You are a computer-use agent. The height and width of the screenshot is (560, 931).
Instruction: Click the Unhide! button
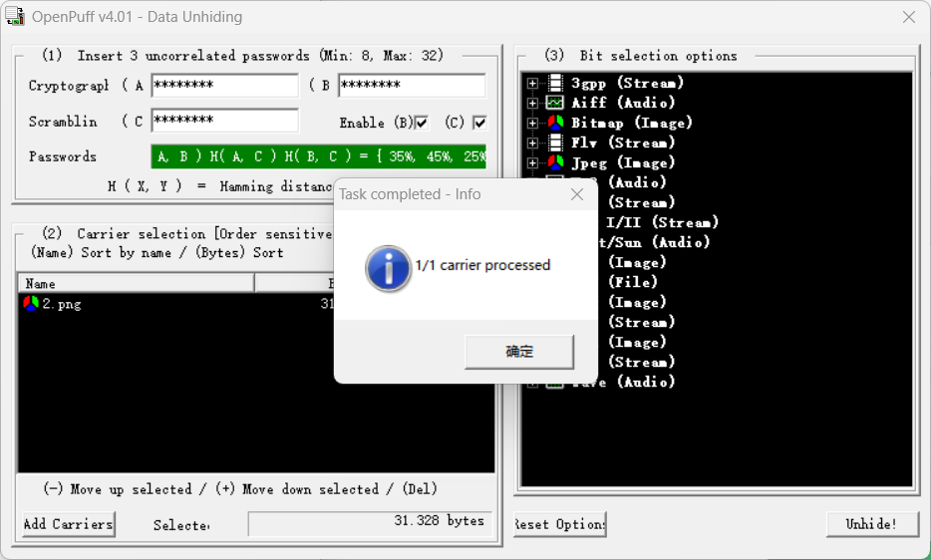[871, 524]
